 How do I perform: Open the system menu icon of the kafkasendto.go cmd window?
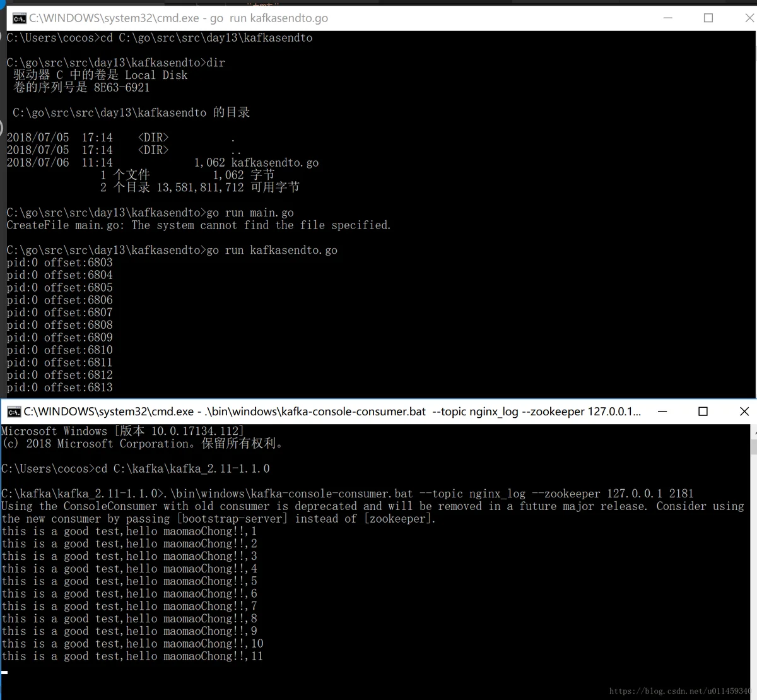(19, 18)
